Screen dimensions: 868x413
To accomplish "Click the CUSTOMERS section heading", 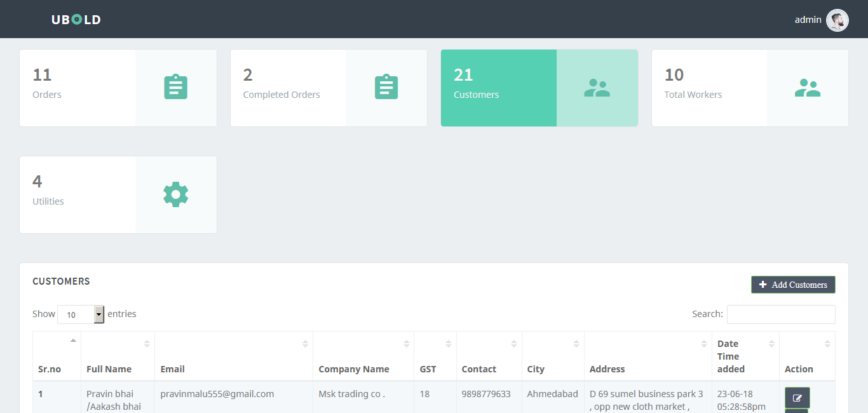I will click(61, 281).
